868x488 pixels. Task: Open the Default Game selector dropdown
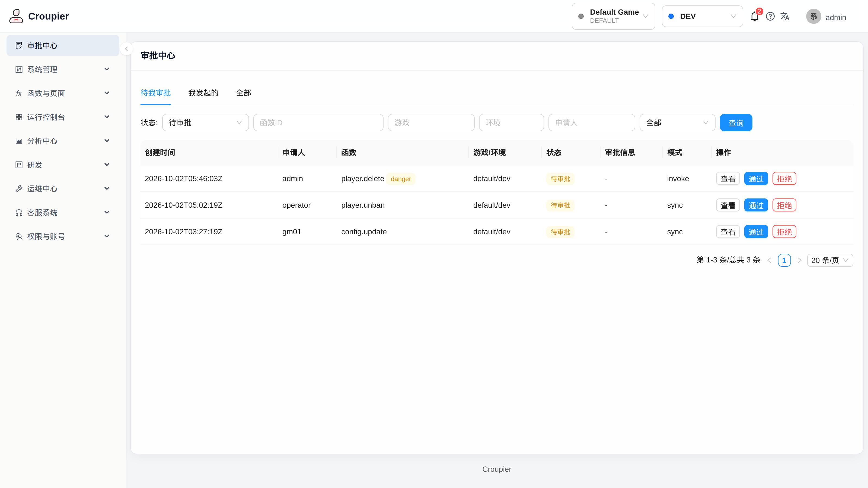point(613,16)
